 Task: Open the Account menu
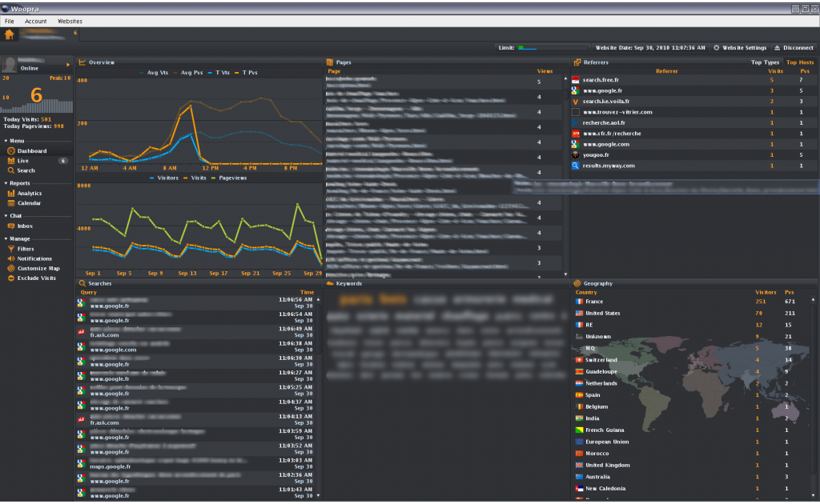pyautogui.click(x=35, y=22)
